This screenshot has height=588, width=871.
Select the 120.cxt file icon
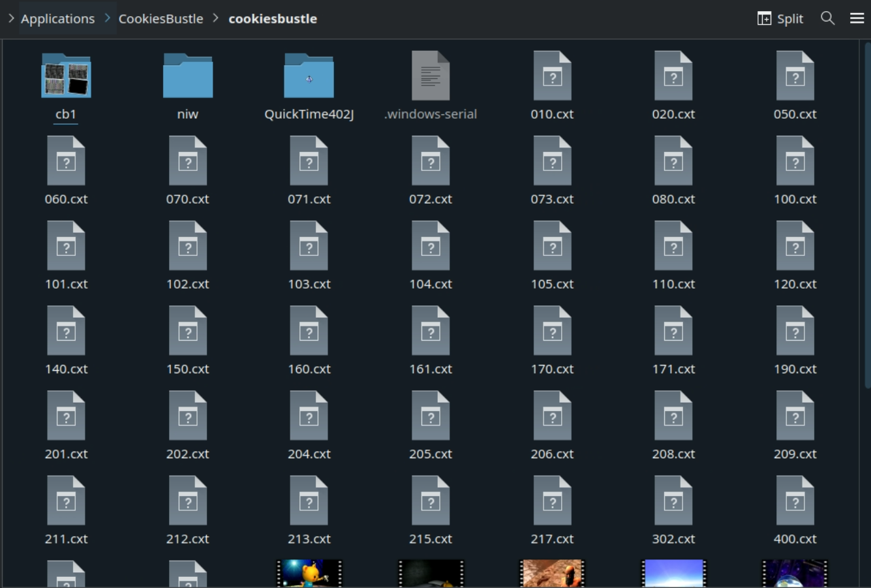(x=795, y=245)
